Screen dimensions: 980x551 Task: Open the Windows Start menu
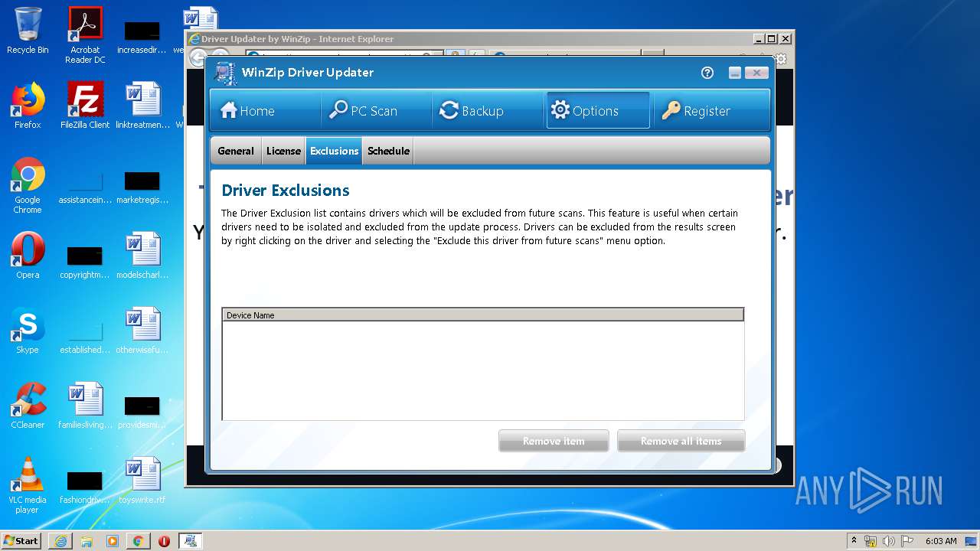click(21, 541)
